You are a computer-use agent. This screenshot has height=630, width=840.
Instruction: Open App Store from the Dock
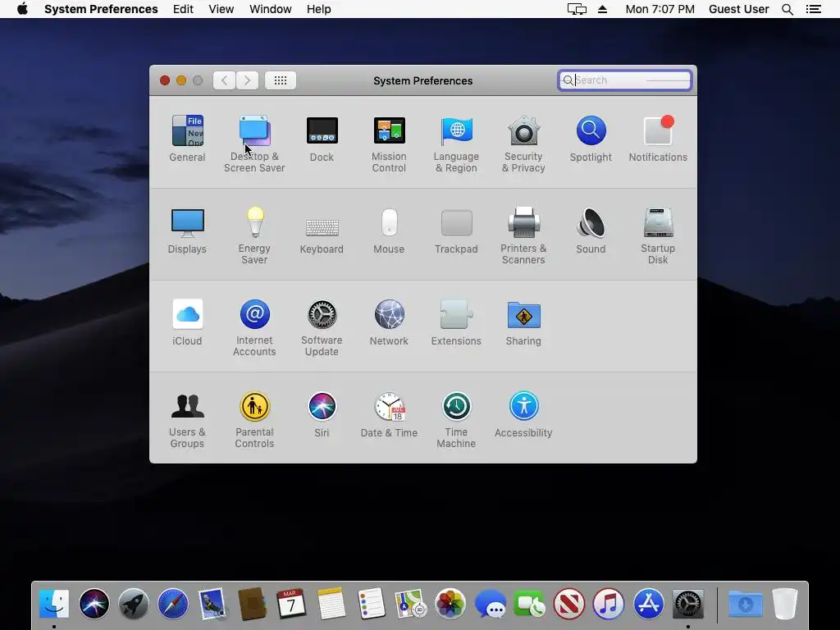(x=648, y=604)
